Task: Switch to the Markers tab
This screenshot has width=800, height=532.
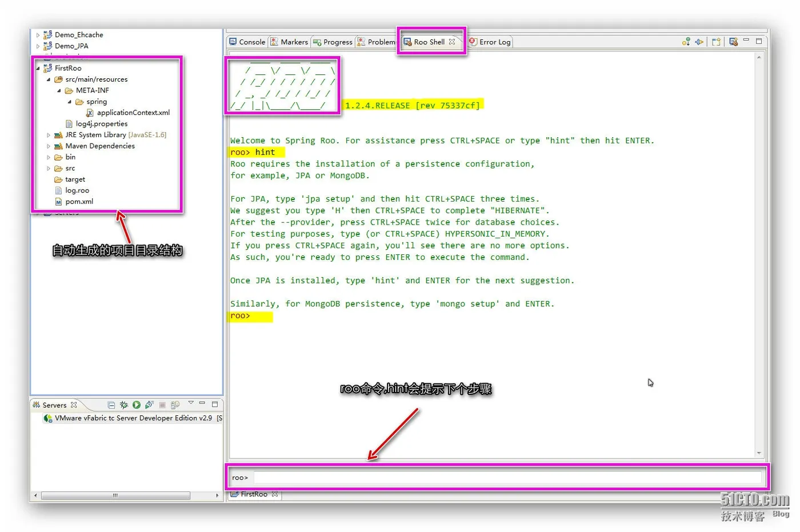Action: point(289,42)
